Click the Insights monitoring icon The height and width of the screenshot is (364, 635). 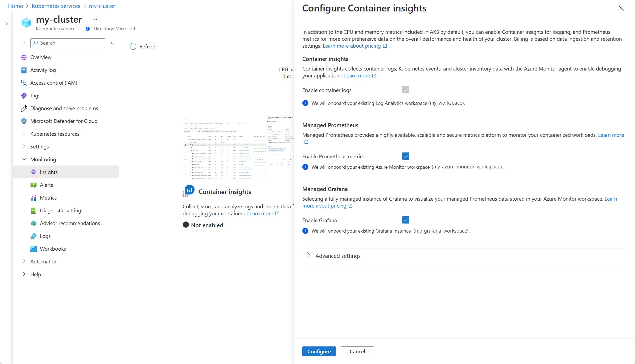click(34, 172)
